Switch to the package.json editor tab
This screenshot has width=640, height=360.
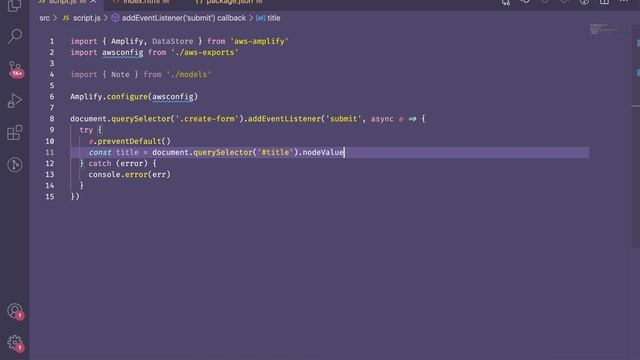pyautogui.click(x=229, y=2)
